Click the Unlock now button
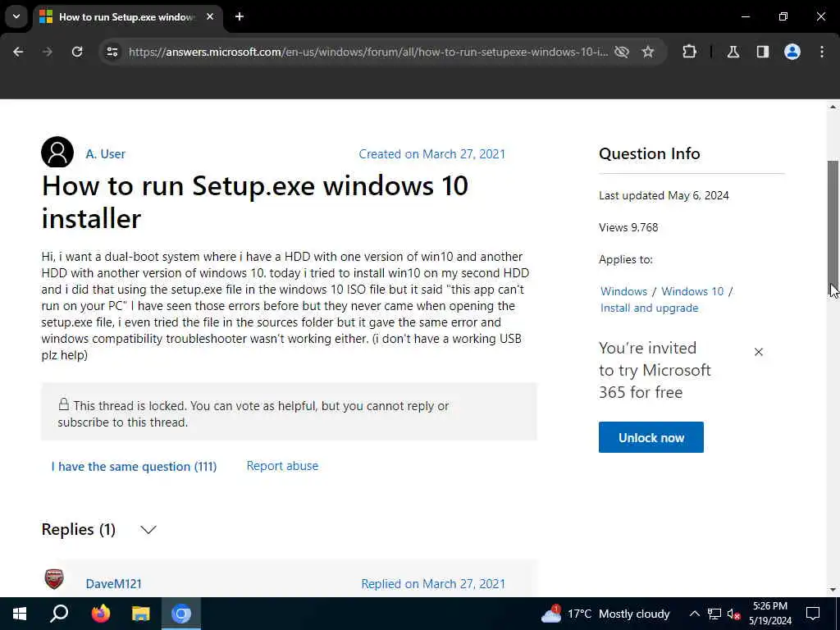The width and height of the screenshot is (840, 630). point(651,437)
